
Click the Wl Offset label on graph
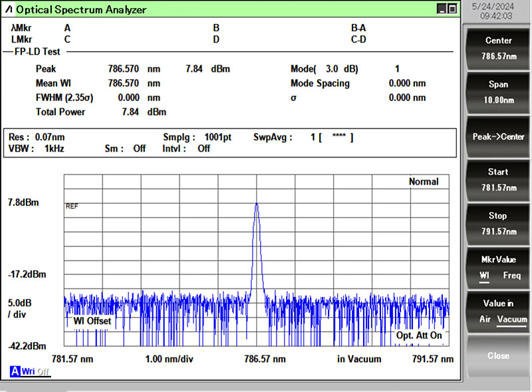coord(92,322)
